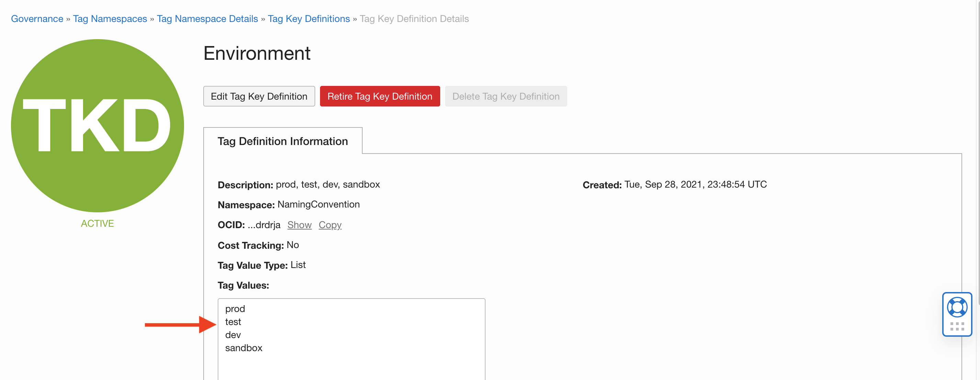This screenshot has height=380, width=980.
Task: Open Governance breadcrumb link
Action: click(x=37, y=19)
